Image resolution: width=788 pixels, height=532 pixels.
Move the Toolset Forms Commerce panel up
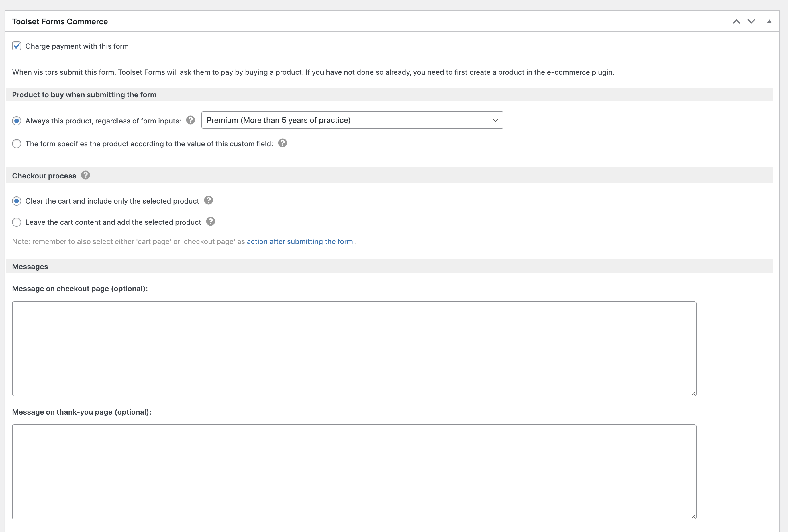(736, 22)
